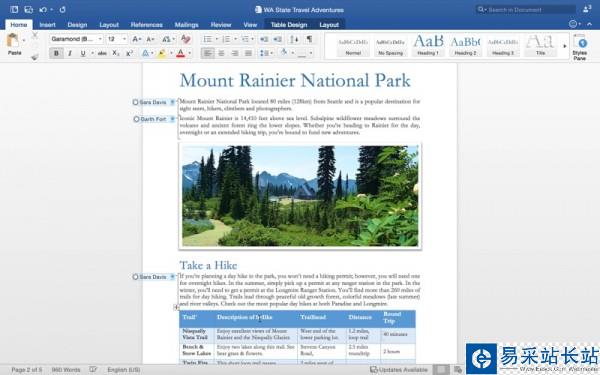Apply superscript formatting
The image size is (600, 375).
[x=130, y=53]
